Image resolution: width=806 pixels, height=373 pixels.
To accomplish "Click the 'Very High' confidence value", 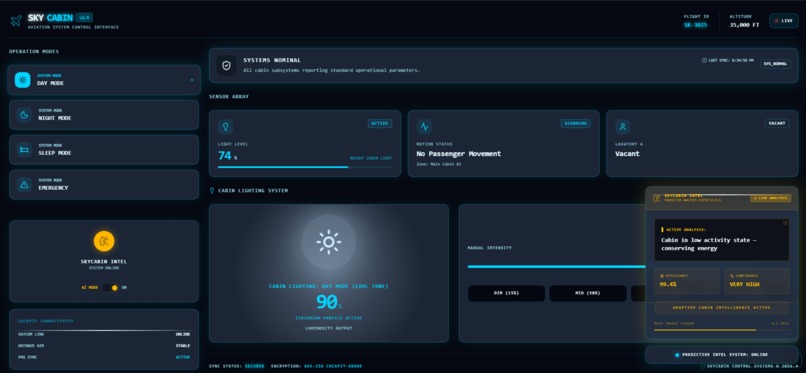I will (744, 284).
